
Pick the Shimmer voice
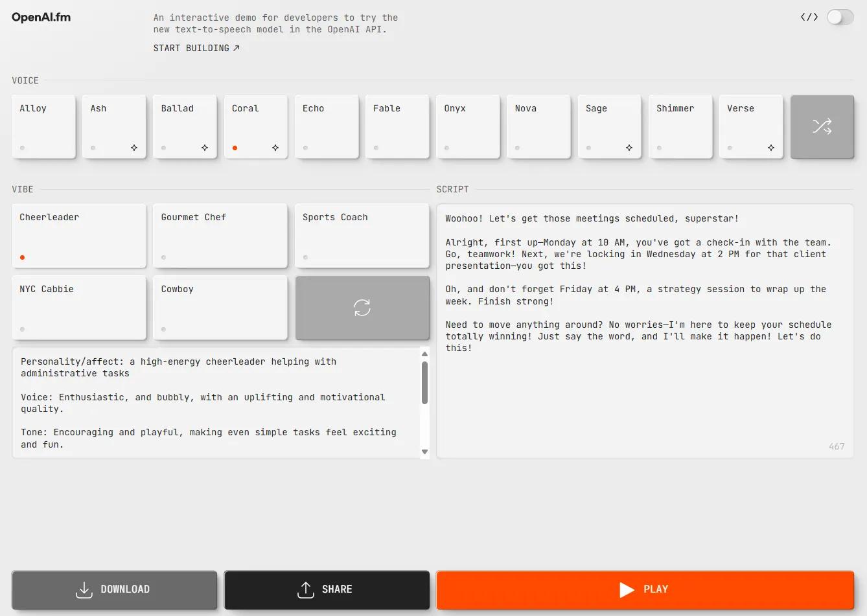[680, 126]
